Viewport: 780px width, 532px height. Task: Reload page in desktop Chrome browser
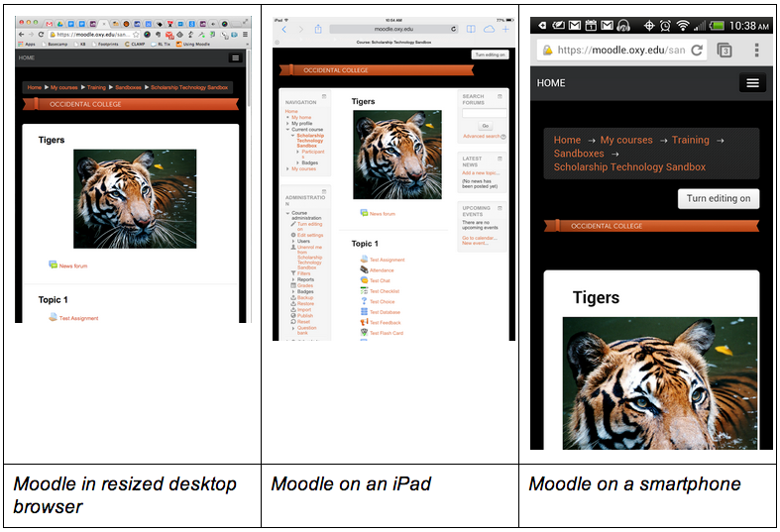tap(41, 35)
